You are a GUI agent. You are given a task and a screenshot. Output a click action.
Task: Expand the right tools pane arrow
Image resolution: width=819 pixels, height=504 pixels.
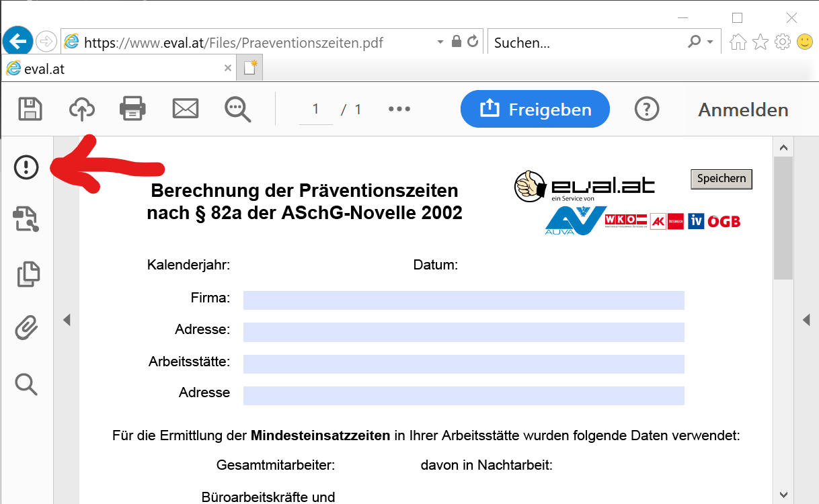[806, 320]
